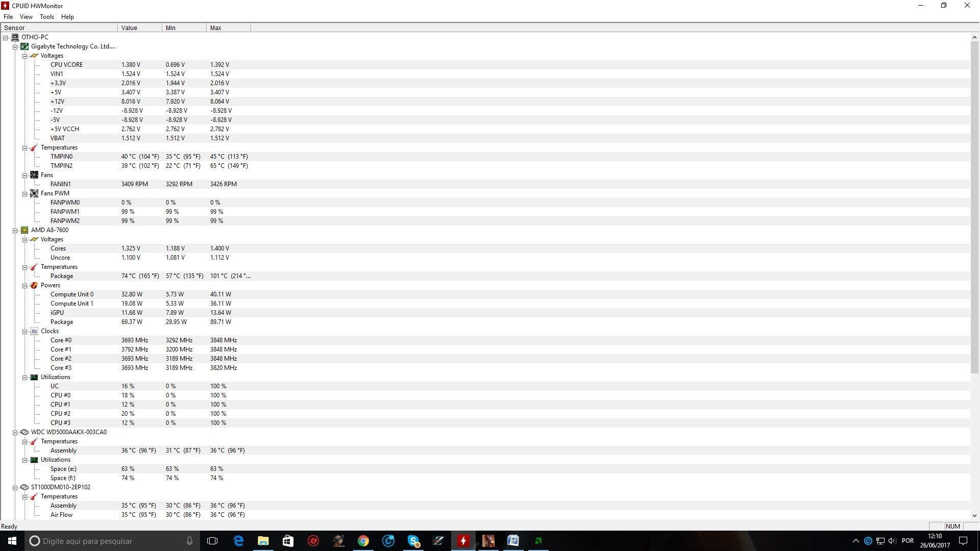Select the Core #1 clock row

tap(485, 349)
